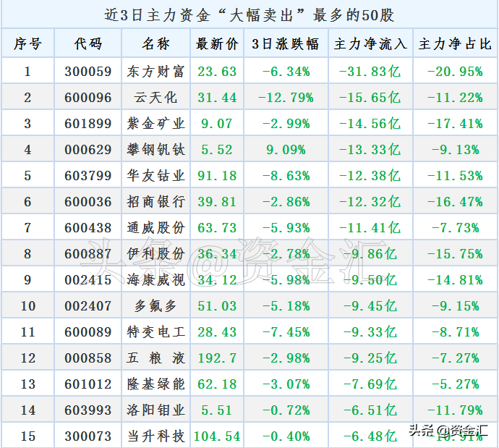
Task: Click the table title 近3日主力资金大幅卖出
Action: 249,15
